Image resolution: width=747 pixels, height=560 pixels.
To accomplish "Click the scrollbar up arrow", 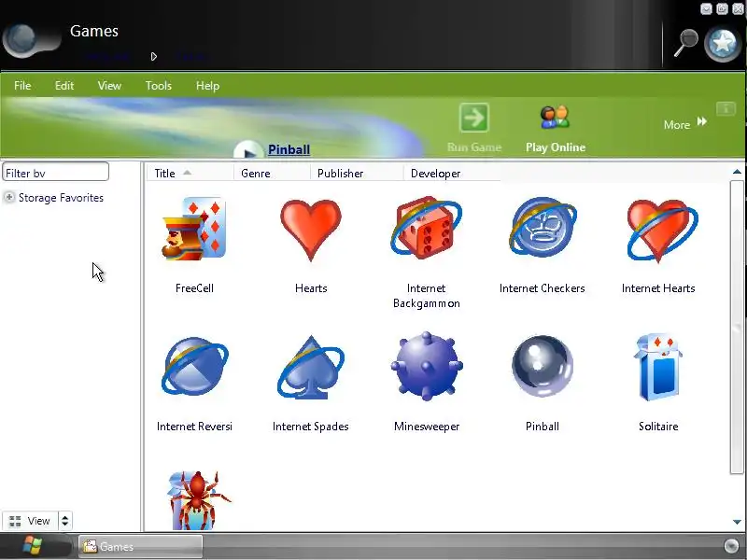I will [x=737, y=172].
